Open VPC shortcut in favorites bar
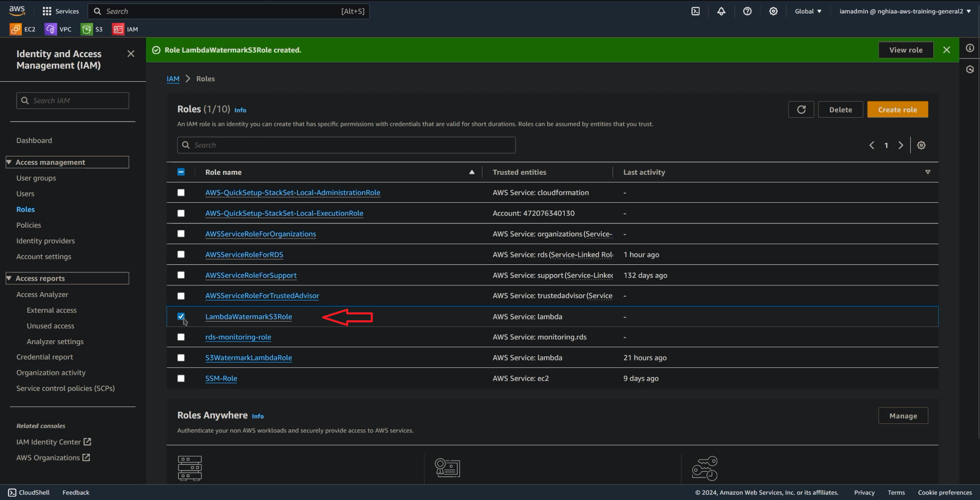 pyautogui.click(x=58, y=29)
